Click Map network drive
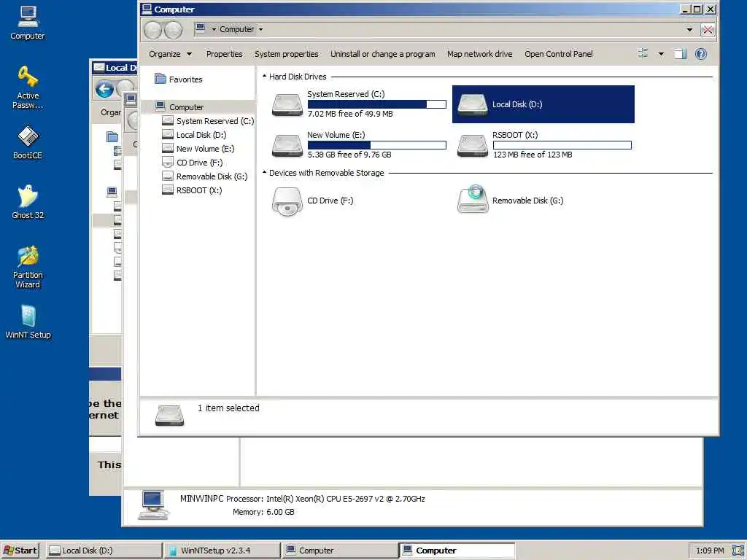This screenshot has height=560, width=747. [479, 54]
